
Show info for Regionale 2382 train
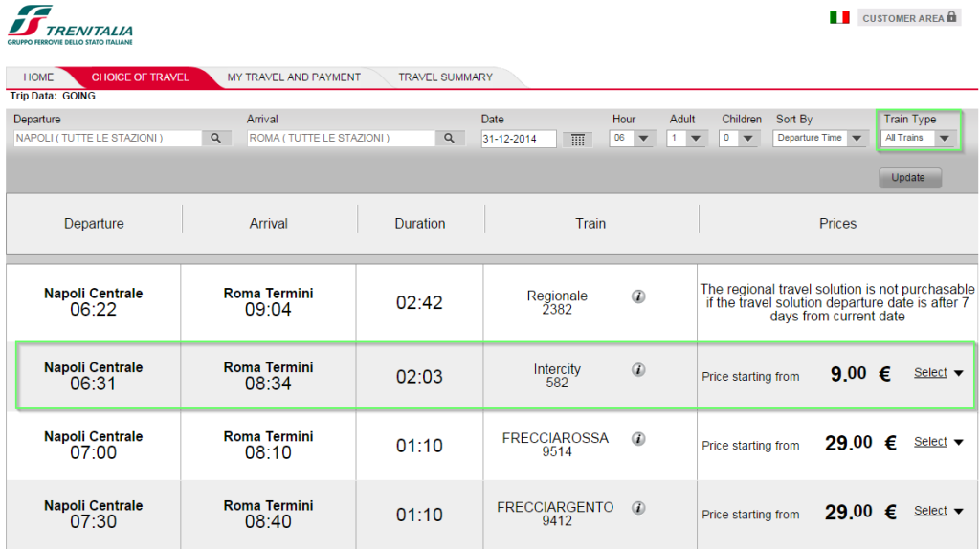click(638, 296)
